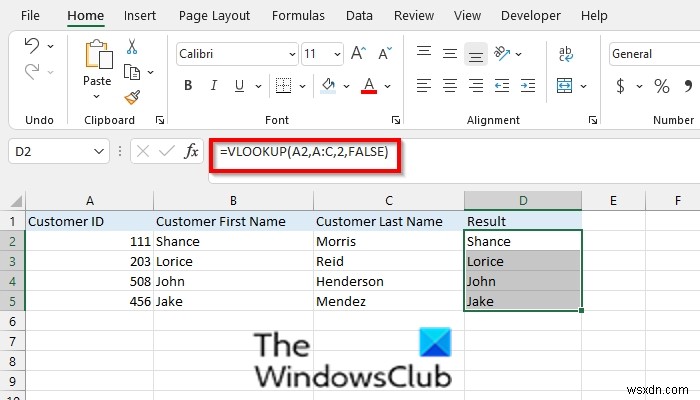This screenshot has width=700, height=400.
Task: Expand font color dropdown arrow
Action: coord(387,86)
